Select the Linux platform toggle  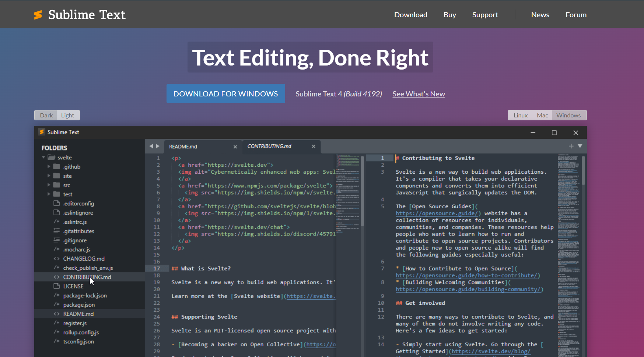pyautogui.click(x=520, y=115)
